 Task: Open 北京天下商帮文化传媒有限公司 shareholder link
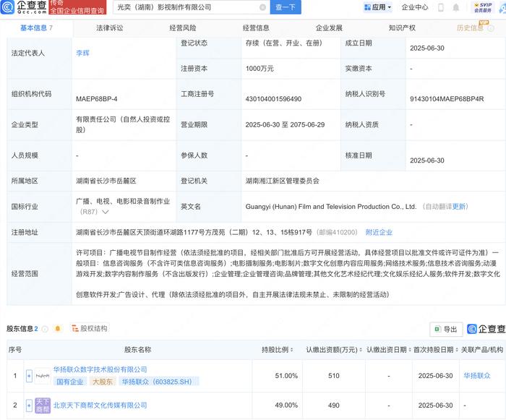(100, 406)
